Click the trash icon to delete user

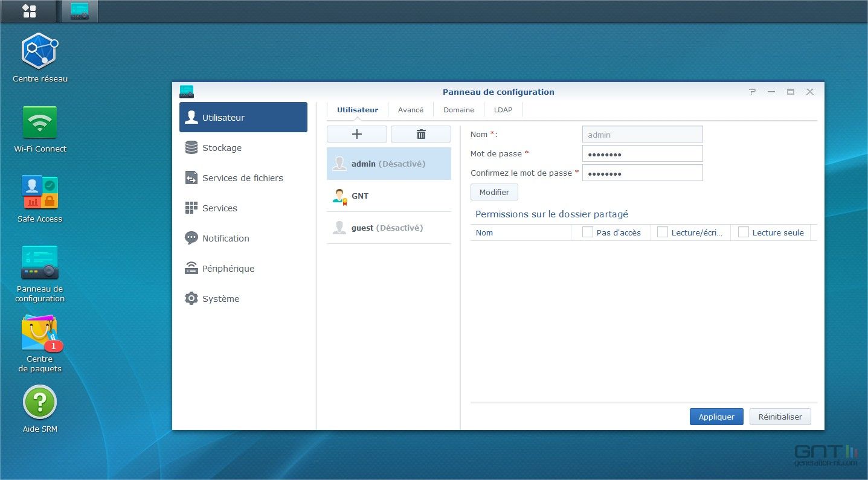tap(421, 134)
